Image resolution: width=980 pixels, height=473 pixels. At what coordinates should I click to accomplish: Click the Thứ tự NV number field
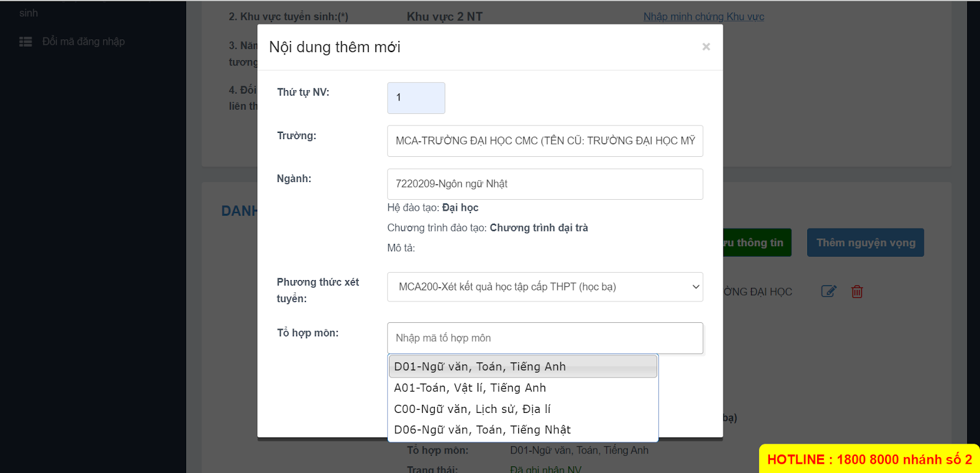coord(416,98)
